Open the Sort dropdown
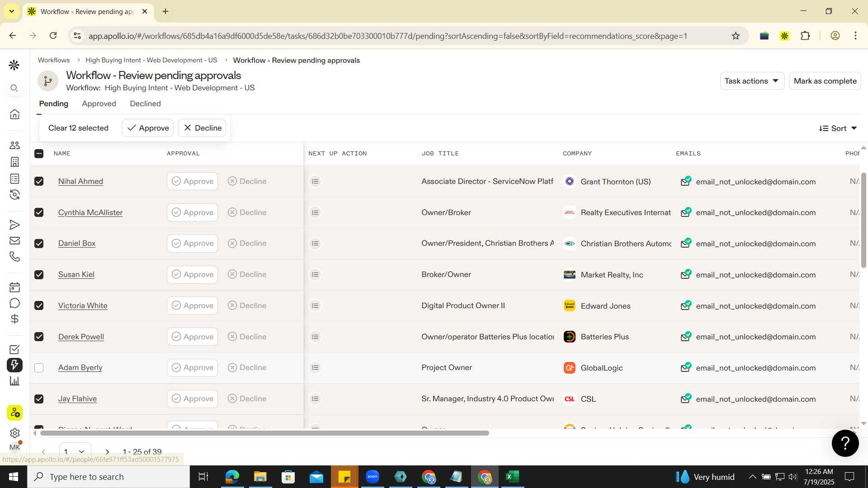 coord(838,128)
